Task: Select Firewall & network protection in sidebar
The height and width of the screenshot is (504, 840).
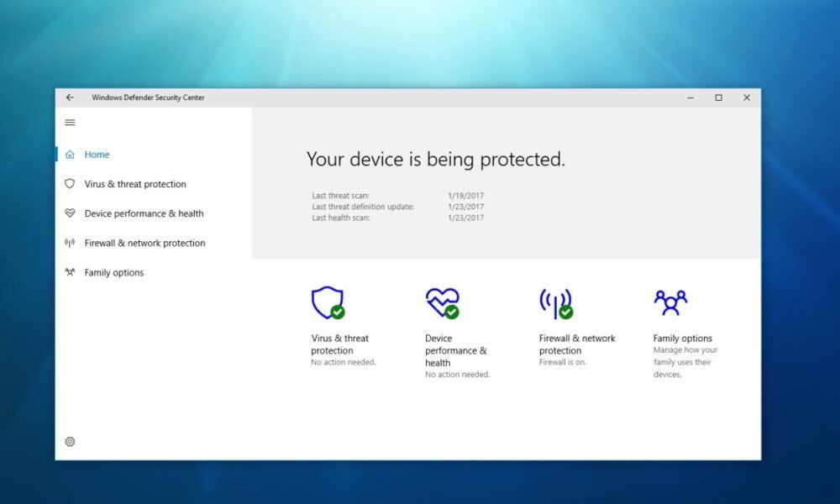Action: click(x=144, y=243)
